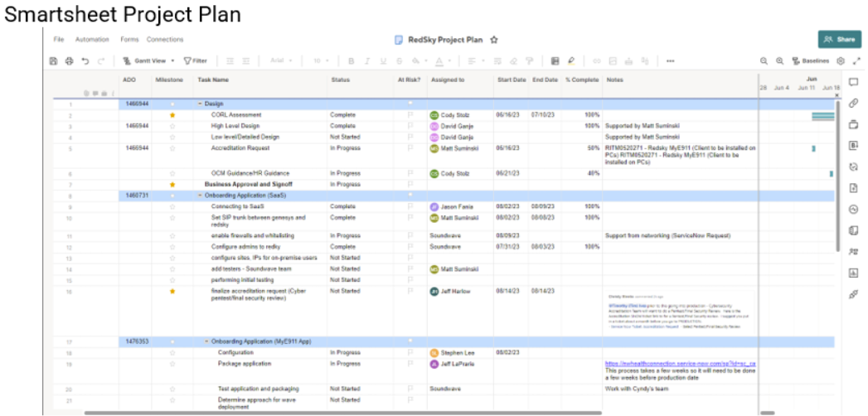Click the Task Name column header

(x=213, y=80)
